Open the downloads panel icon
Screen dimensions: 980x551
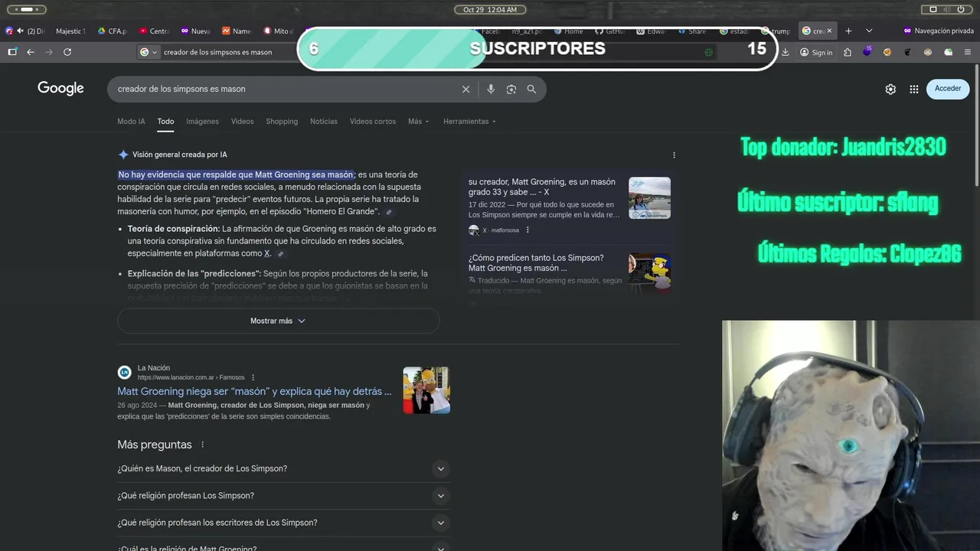786,52
